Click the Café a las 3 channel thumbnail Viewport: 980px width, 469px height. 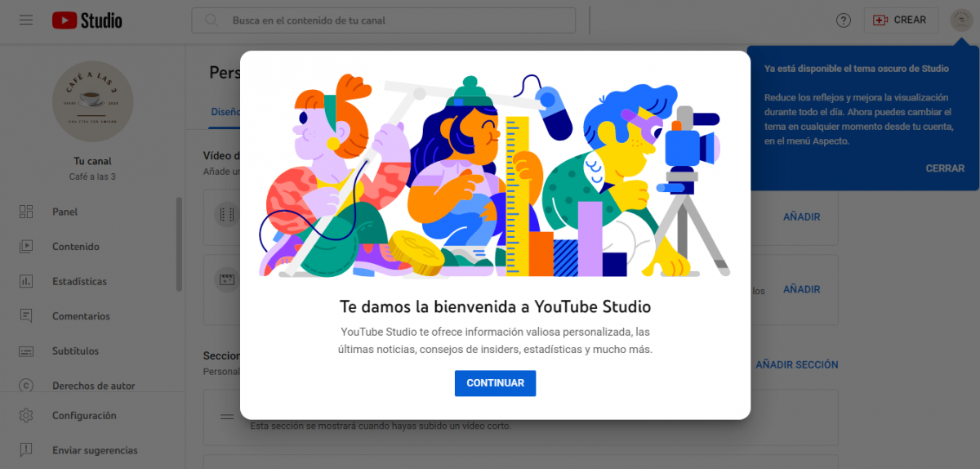click(92, 101)
